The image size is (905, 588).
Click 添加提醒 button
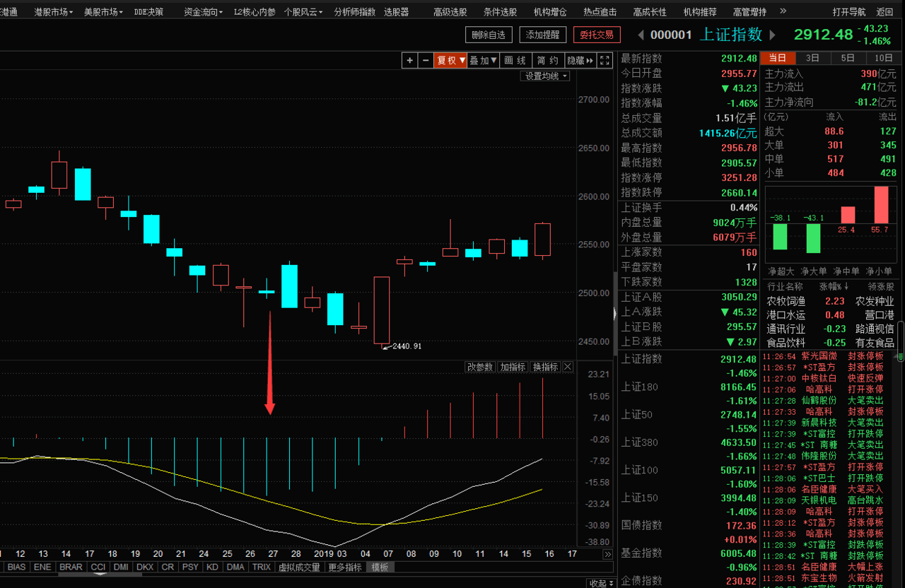[x=543, y=35]
